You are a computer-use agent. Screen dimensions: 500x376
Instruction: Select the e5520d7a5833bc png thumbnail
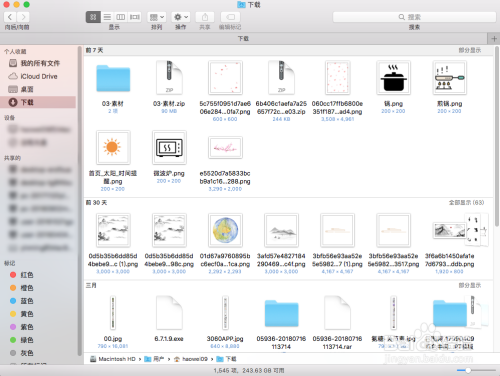click(x=225, y=147)
